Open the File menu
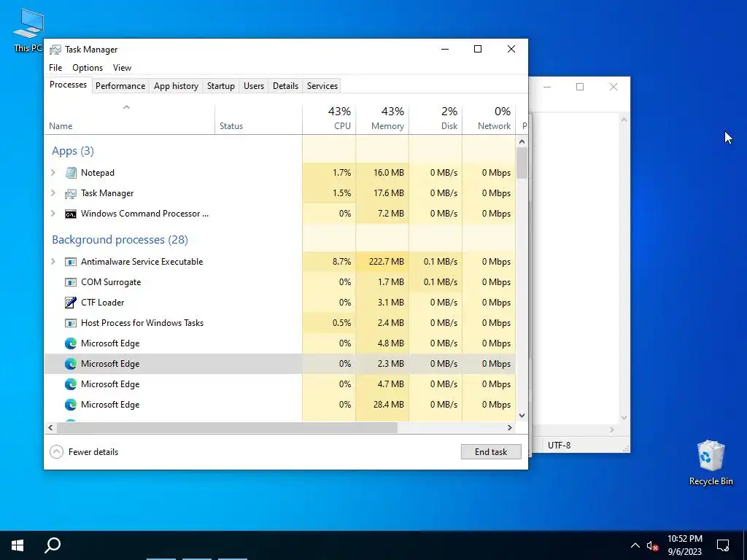Image resolution: width=747 pixels, height=560 pixels. point(55,68)
